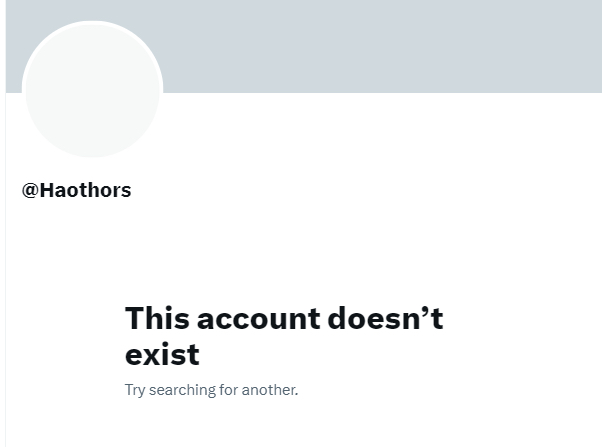
Task: Click the word "doesn't" in the heading
Action: pyautogui.click(x=385, y=318)
